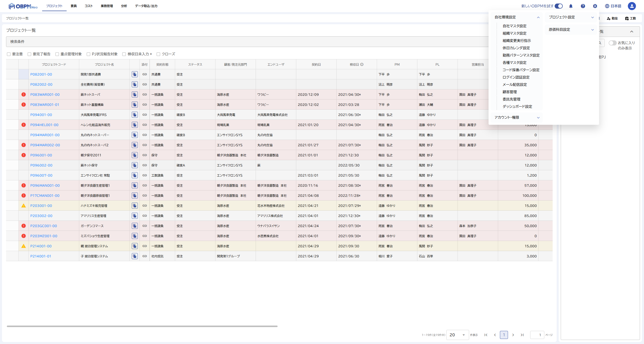This screenshot has height=344, width=644.
Task: Click copy icon for project P082001-00
Action: click(135, 74)
